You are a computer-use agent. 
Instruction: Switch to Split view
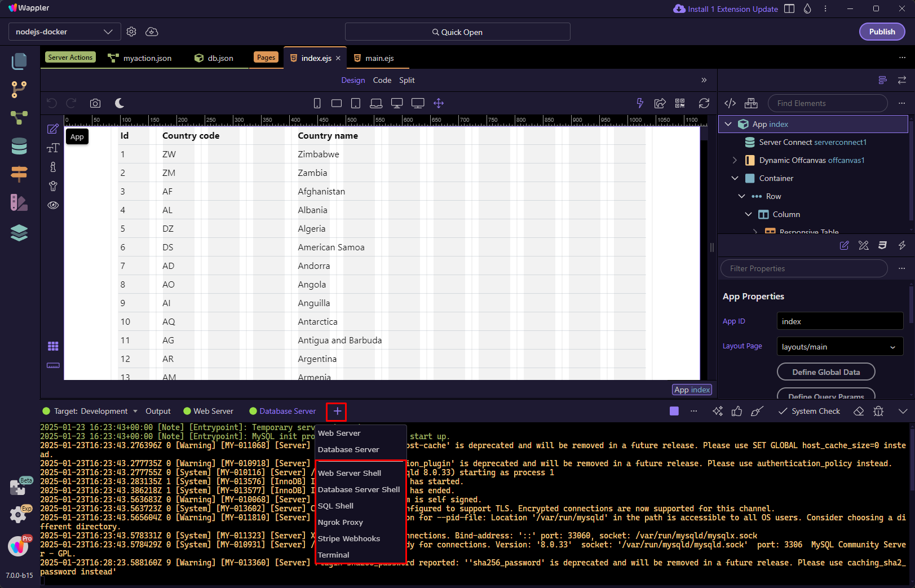click(407, 80)
